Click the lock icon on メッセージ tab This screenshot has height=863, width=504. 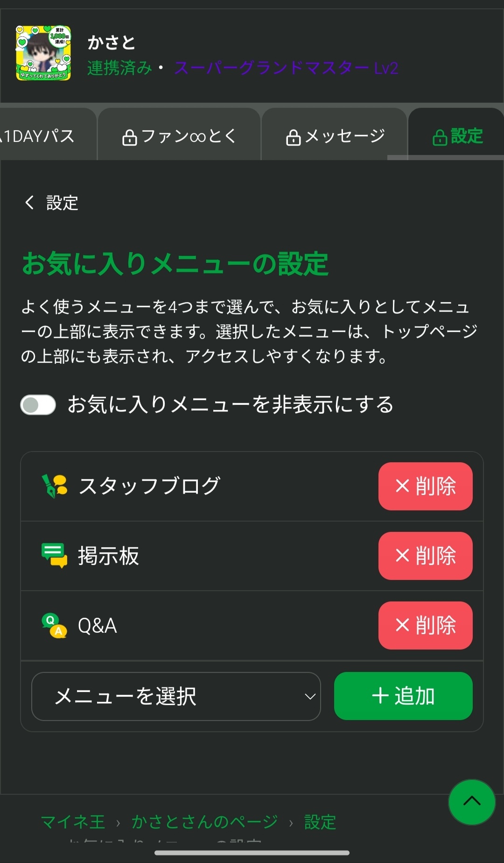click(293, 137)
